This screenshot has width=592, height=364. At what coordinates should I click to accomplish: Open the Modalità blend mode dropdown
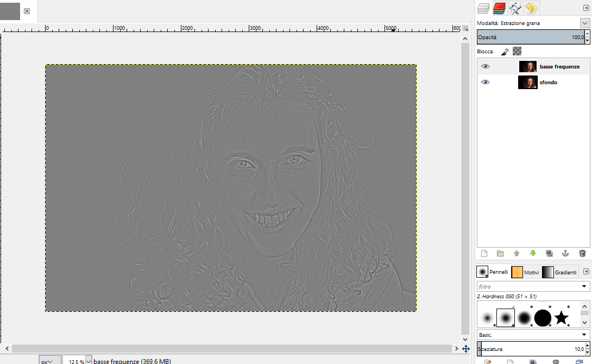584,23
